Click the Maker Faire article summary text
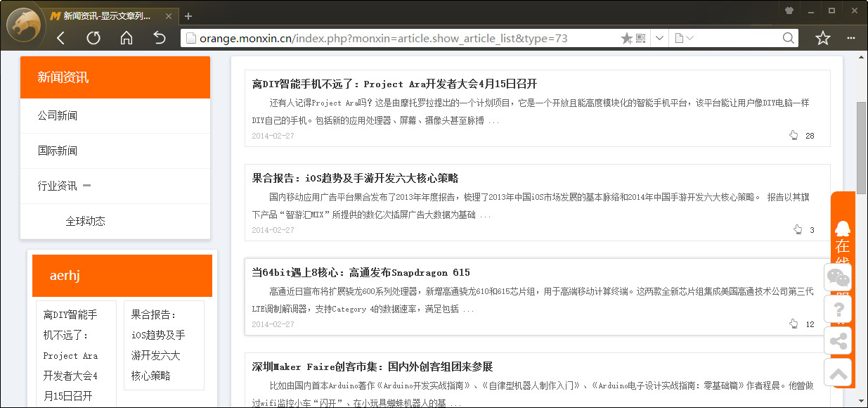The height and width of the screenshot is (408, 868). click(533, 394)
